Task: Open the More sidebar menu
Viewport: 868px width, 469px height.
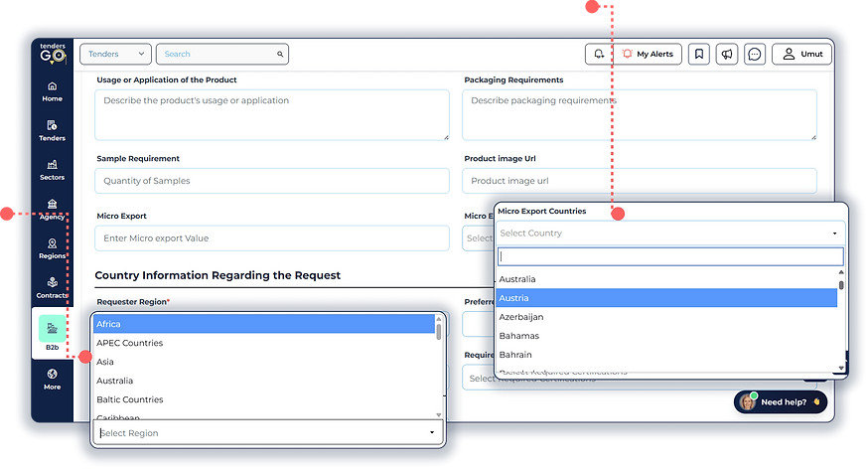Action: click(52, 380)
